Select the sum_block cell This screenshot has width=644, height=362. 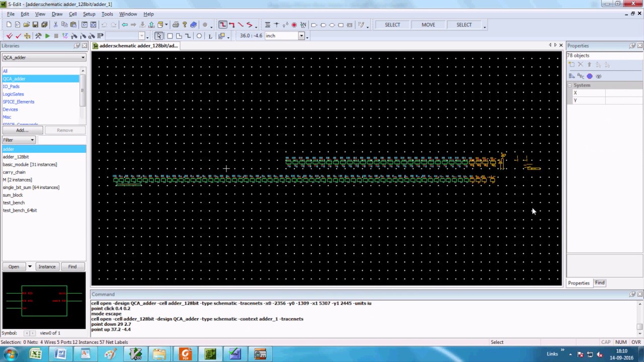13,195
